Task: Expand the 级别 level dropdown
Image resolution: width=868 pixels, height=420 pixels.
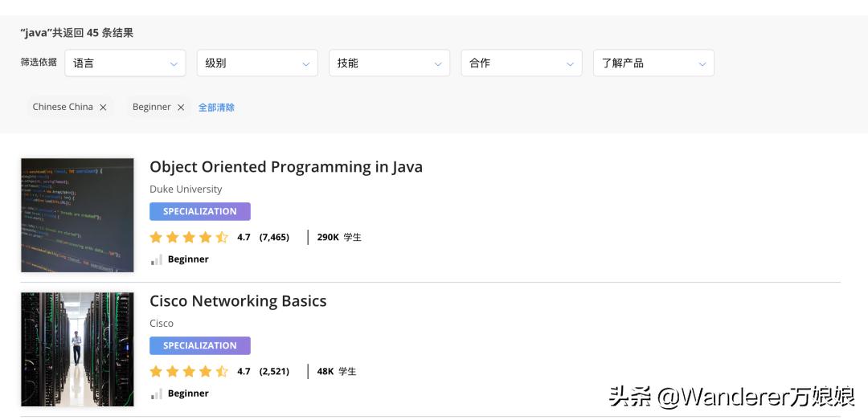Action: coord(256,63)
